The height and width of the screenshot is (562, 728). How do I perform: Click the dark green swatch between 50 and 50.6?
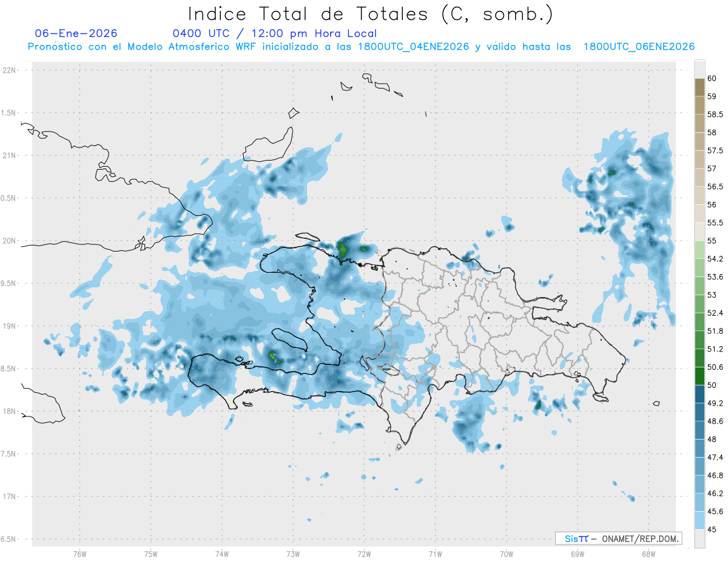[x=699, y=376]
